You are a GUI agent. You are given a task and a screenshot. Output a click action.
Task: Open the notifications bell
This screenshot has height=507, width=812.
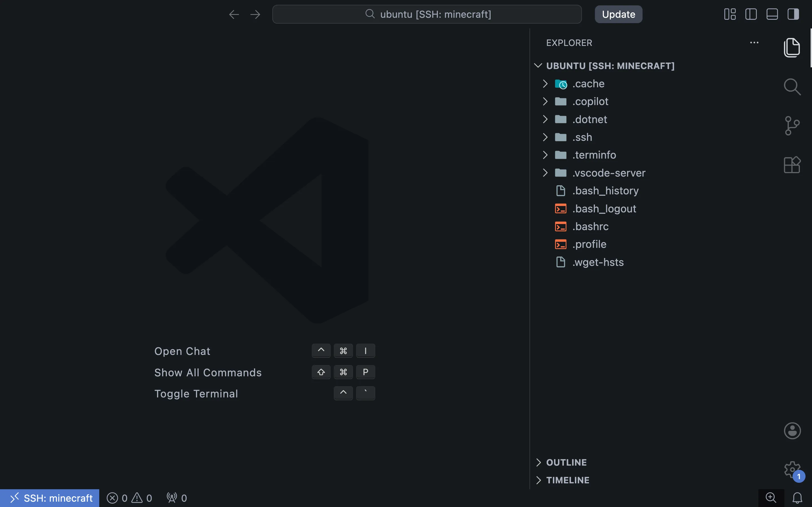(x=796, y=498)
